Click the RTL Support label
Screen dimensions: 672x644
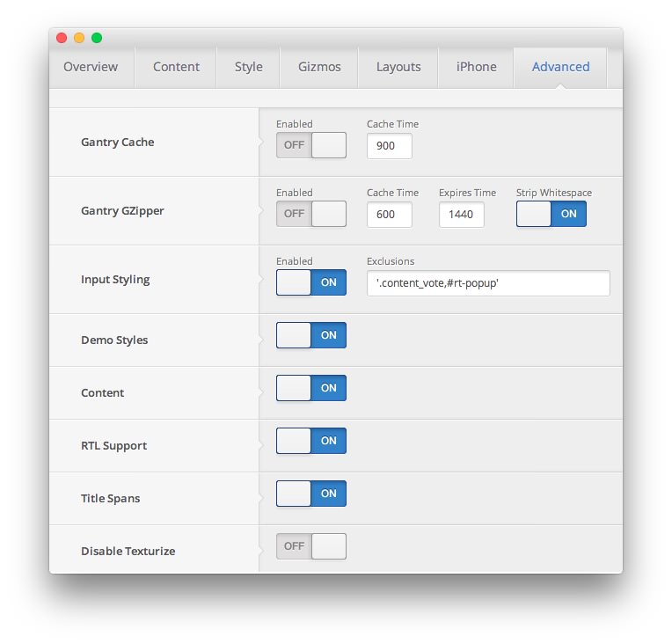pos(114,445)
